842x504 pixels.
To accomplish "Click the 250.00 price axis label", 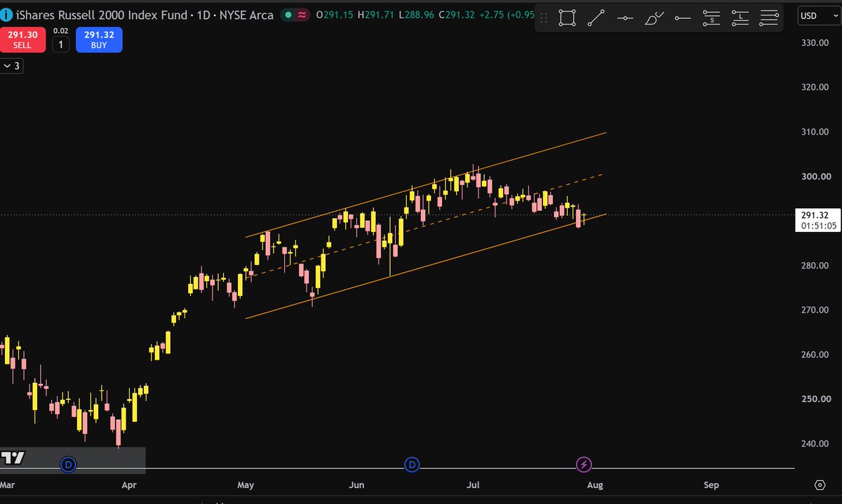I will pos(817,399).
